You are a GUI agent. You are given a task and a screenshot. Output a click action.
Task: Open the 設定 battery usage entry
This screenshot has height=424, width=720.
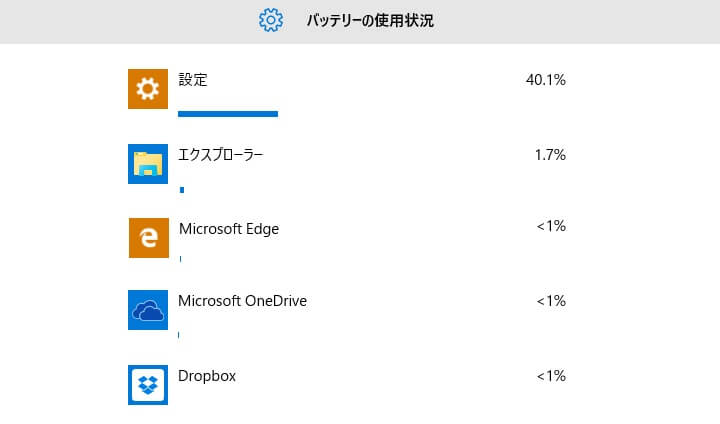click(x=347, y=93)
